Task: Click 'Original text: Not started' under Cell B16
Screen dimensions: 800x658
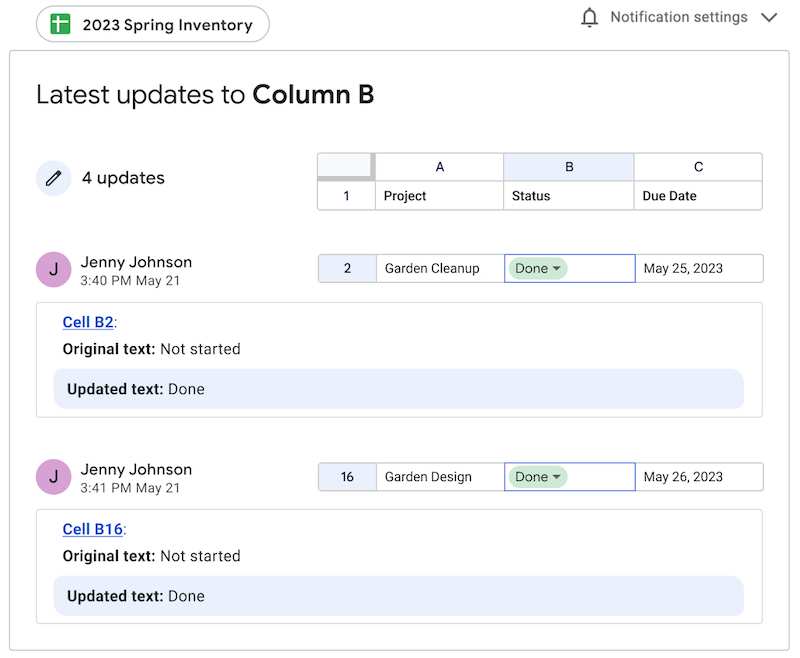Action: (152, 556)
